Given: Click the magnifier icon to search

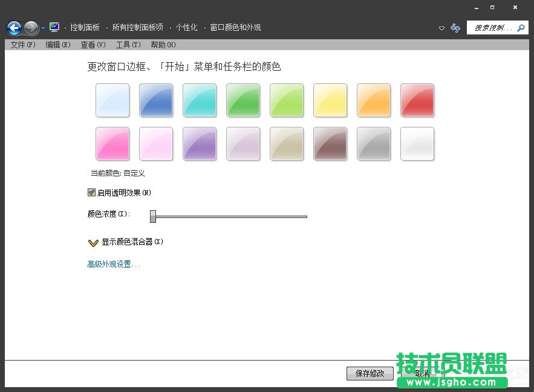Looking at the screenshot, I should click(x=520, y=28).
